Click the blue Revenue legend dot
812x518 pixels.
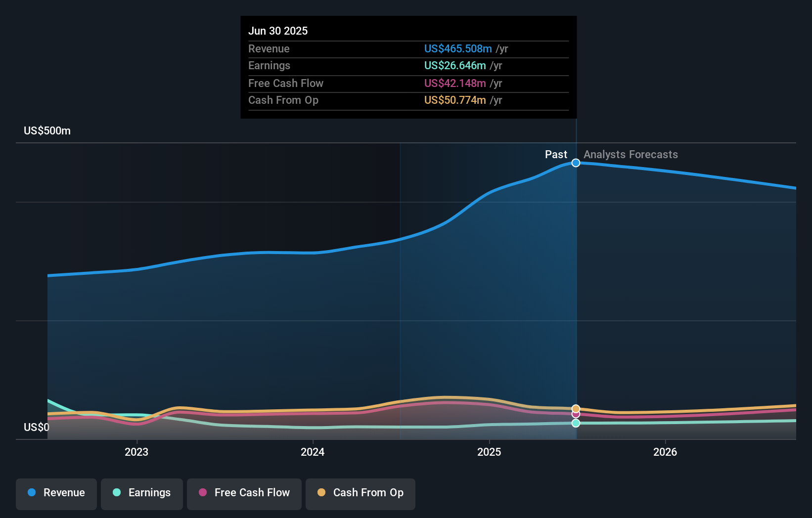click(31, 493)
